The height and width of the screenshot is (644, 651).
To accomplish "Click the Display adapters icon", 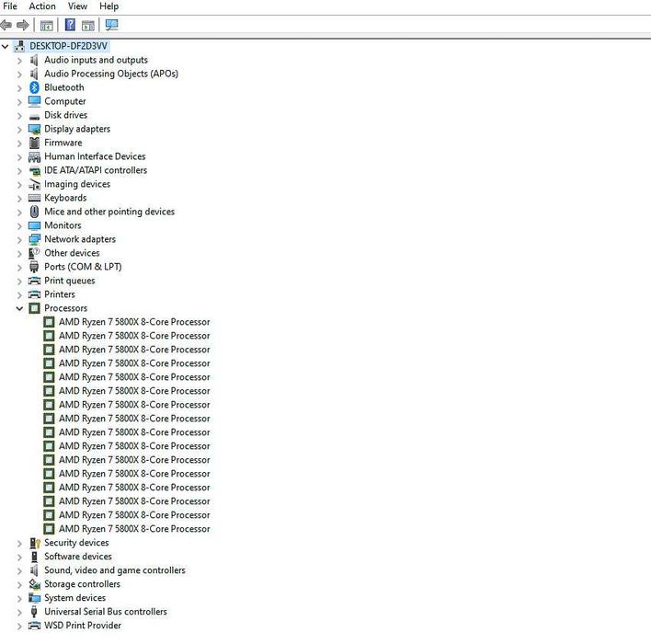I will point(34,129).
